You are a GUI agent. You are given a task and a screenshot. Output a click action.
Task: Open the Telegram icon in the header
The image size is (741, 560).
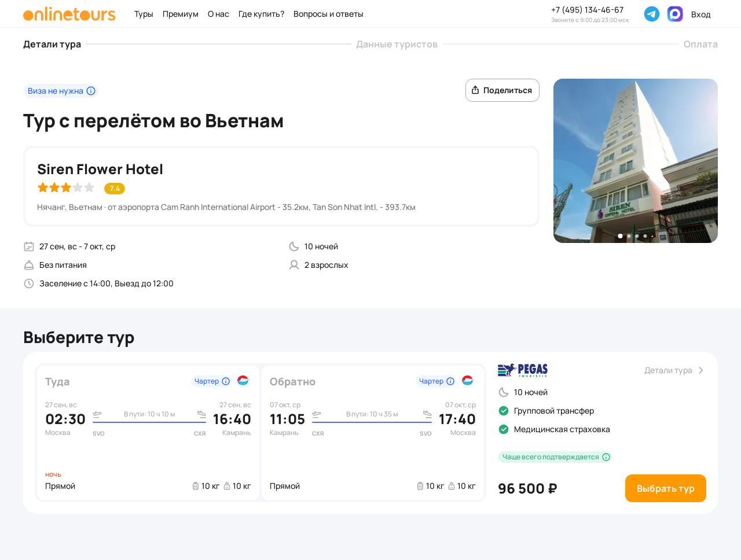(x=652, y=14)
